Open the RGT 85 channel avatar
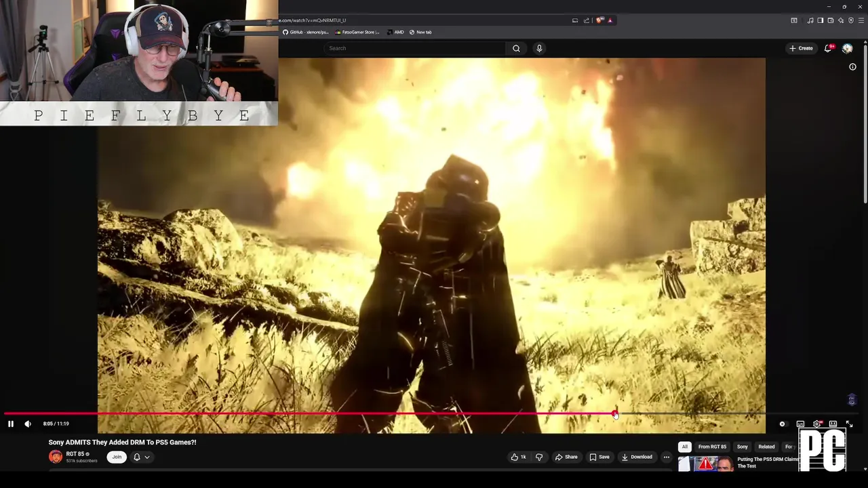This screenshot has height=488, width=868. [56, 457]
